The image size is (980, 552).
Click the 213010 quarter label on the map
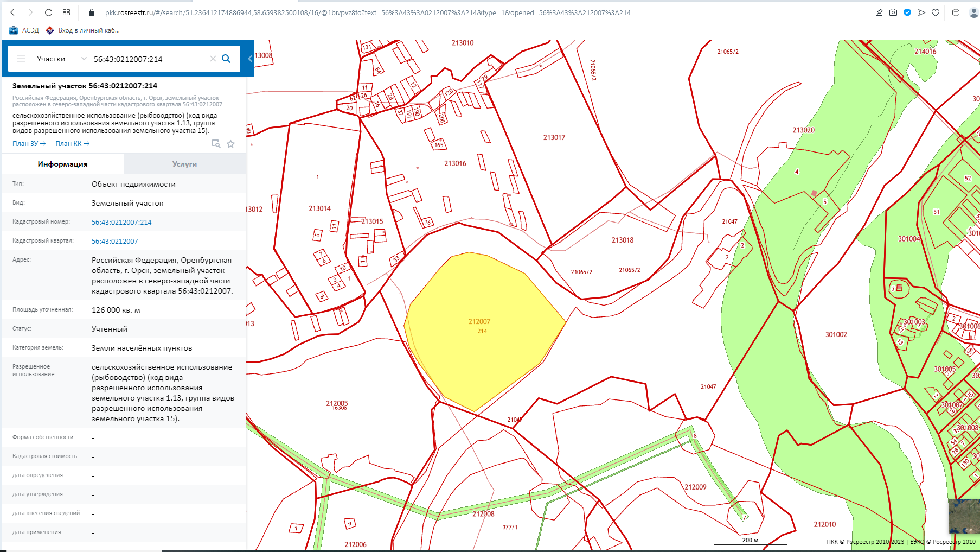point(463,43)
